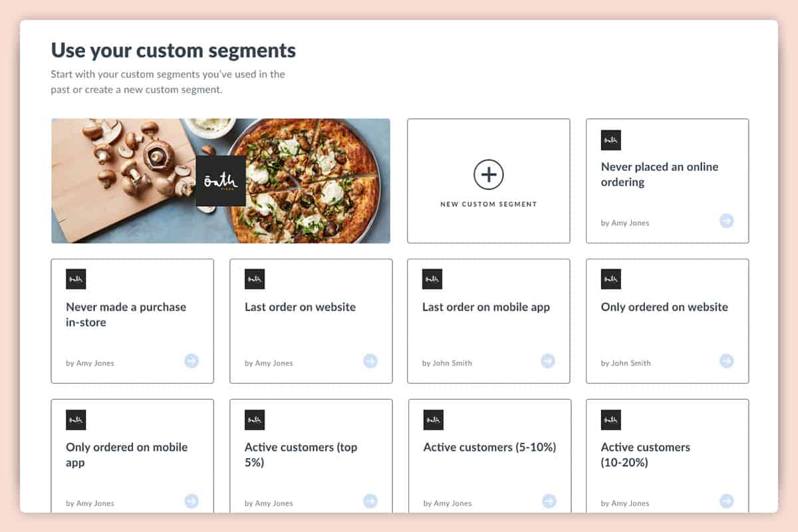The height and width of the screenshot is (532, 798).
Task: Open 'Active customers (5-10%)' segment title
Action: pos(489,448)
